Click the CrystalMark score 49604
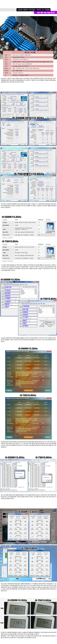Screen dimensions: 57x644 pyautogui.click(x=26, y=312)
